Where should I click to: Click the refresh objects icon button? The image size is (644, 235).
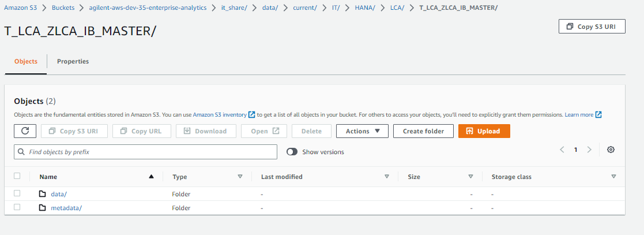coord(25,131)
